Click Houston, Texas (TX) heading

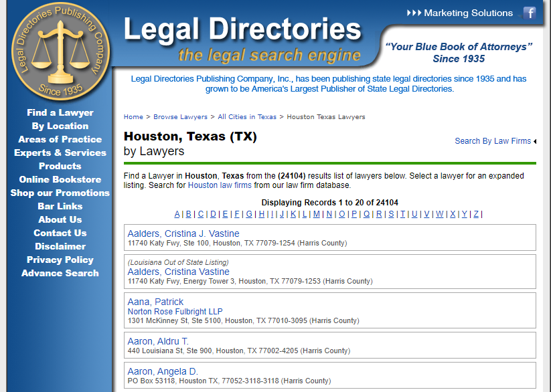(x=190, y=136)
